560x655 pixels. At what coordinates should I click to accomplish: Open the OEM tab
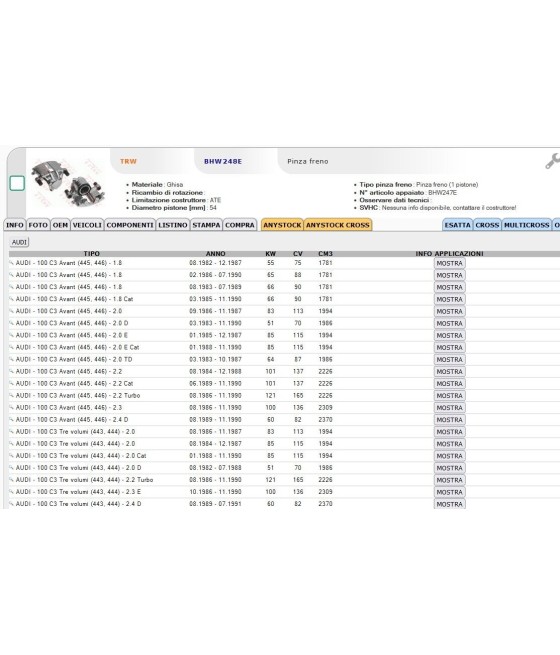coord(60,225)
